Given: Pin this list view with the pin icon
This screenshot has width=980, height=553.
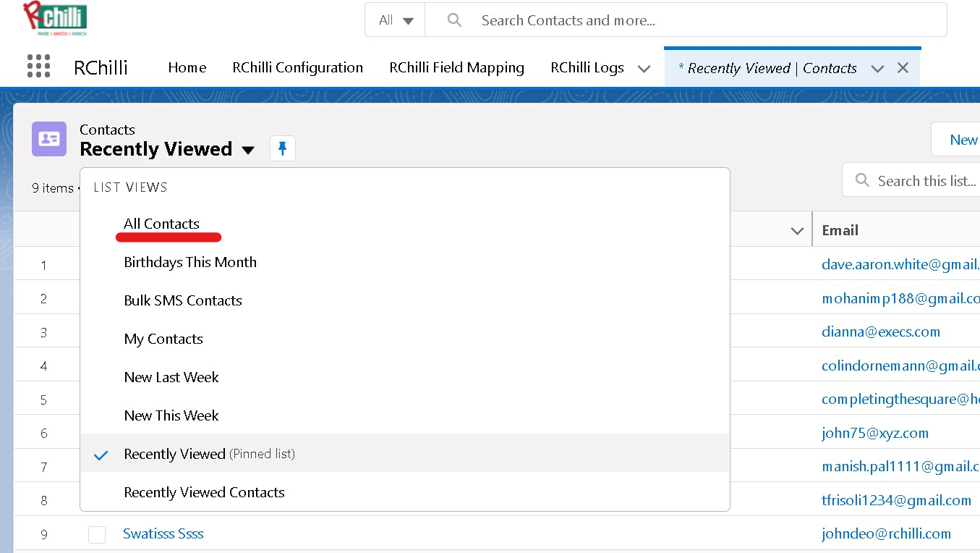Looking at the screenshot, I should click(x=283, y=148).
